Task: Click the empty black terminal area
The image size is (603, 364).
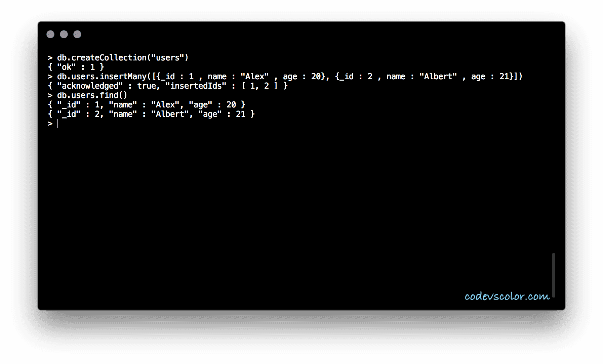Action: (296, 208)
